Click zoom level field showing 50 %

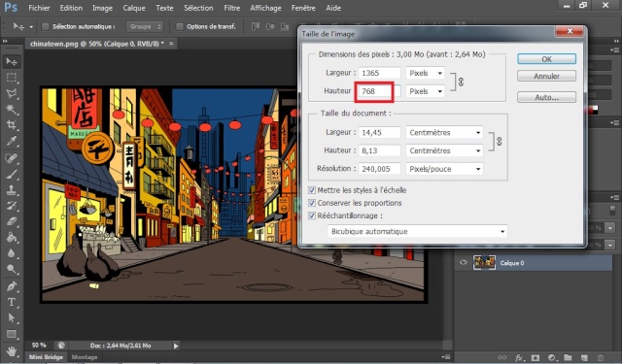pos(39,346)
